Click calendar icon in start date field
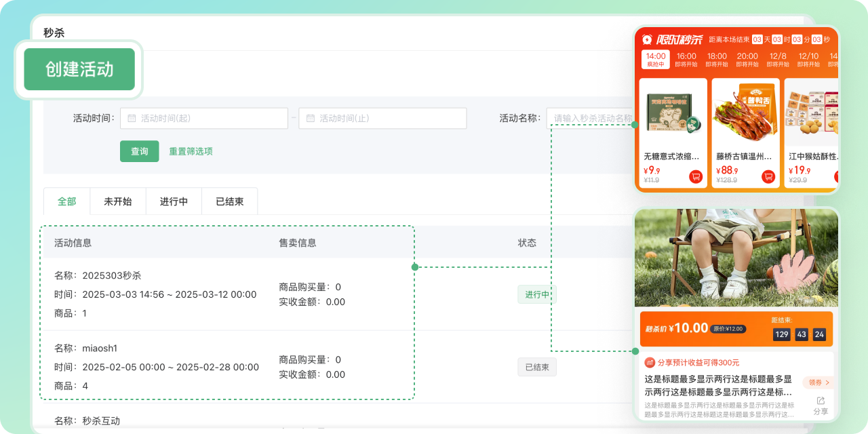868x434 pixels. coord(132,118)
